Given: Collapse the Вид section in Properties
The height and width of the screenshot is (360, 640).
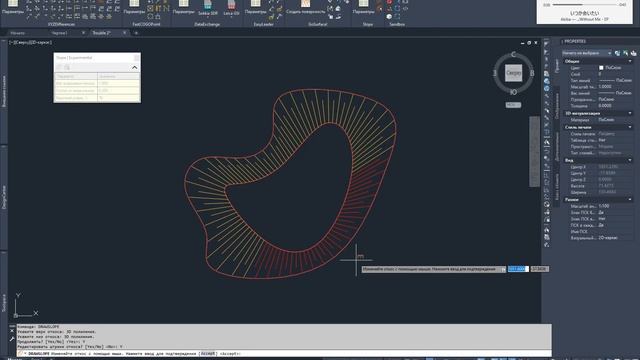Looking at the screenshot, I should coord(630,160).
